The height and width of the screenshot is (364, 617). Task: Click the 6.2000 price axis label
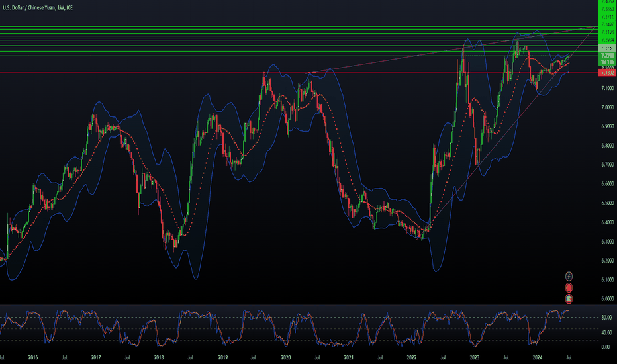click(607, 261)
